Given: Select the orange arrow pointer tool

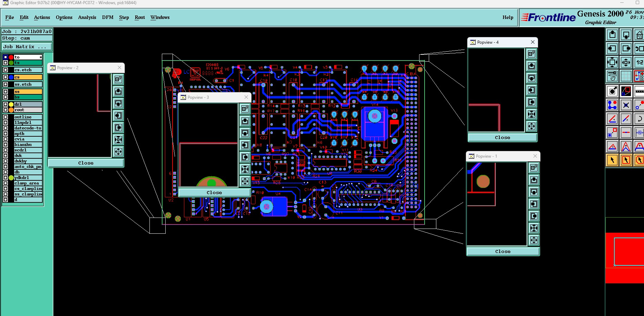Looking at the screenshot, I should [612, 160].
